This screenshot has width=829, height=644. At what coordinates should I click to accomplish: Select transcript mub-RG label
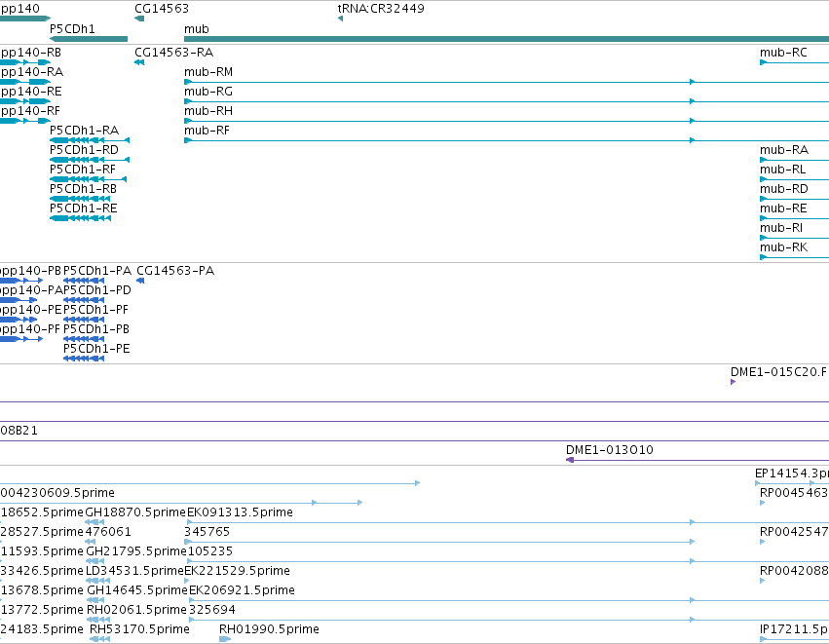point(208,92)
